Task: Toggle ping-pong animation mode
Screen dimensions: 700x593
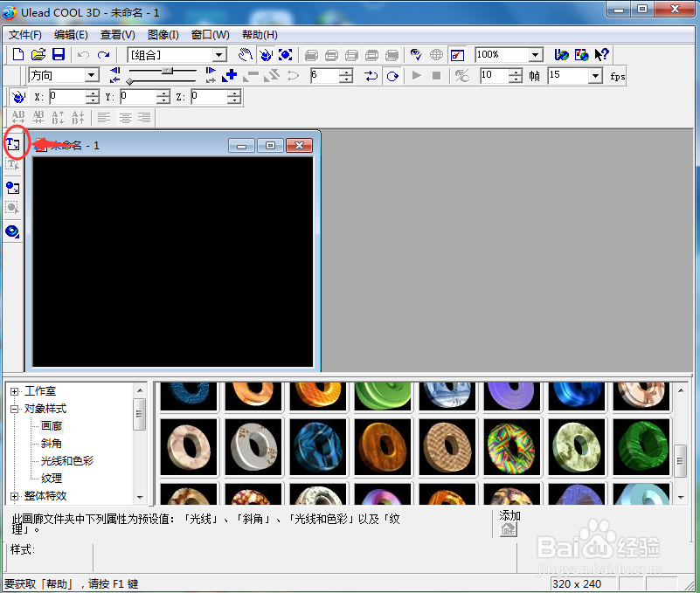Action: coord(371,76)
